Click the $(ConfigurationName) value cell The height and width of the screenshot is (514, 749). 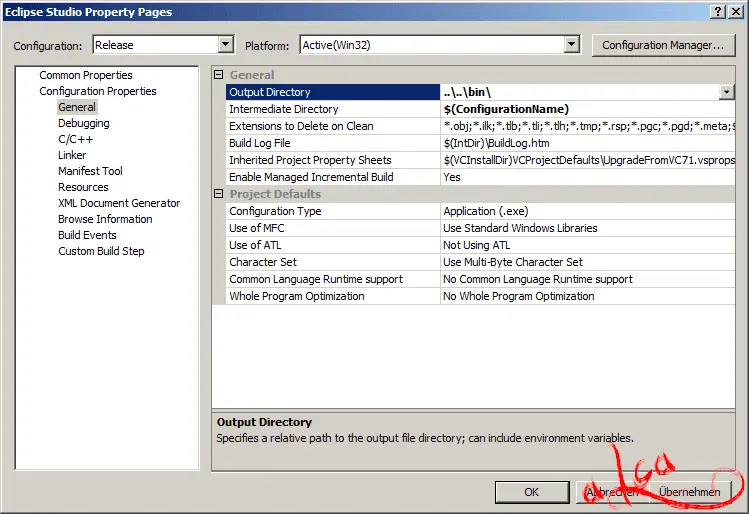tap(588, 109)
